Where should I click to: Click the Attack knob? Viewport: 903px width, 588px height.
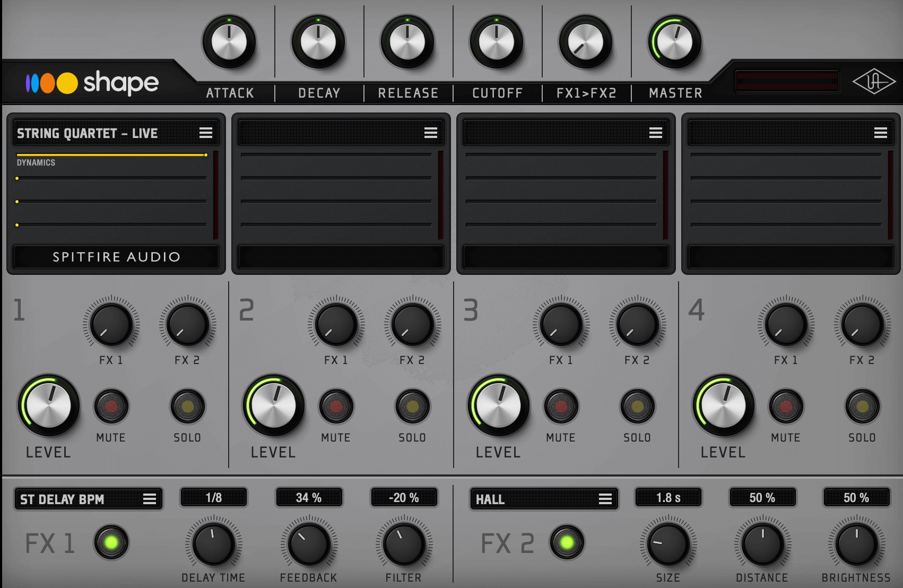tap(229, 42)
